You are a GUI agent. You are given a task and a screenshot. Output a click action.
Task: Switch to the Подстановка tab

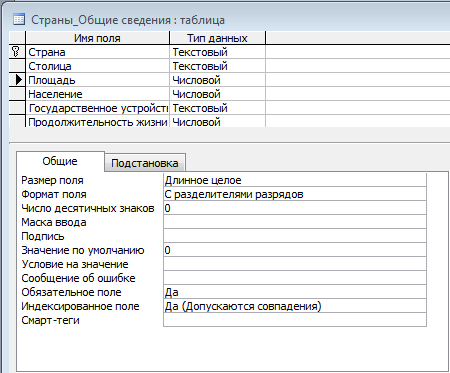pyautogui.click(x=145, y=163)
